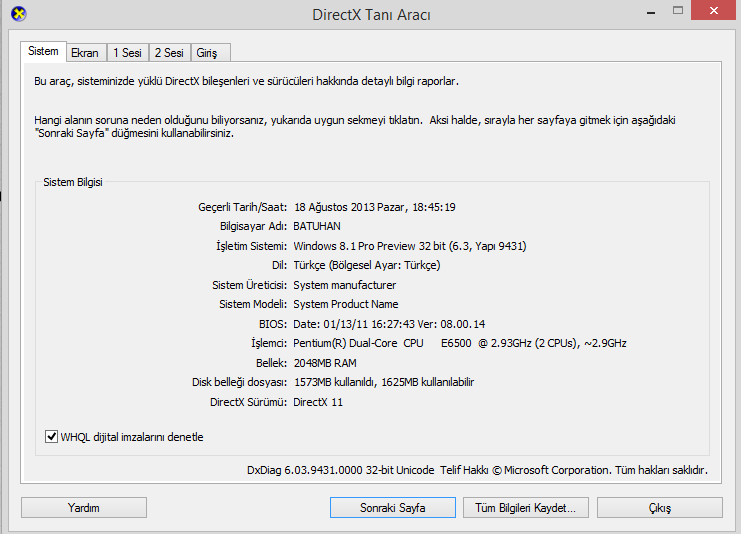This screenshot has height=534, width=741.
Task: Click the DirectX 11 version value
Action: pyautogui.click(x=318, y=402)
